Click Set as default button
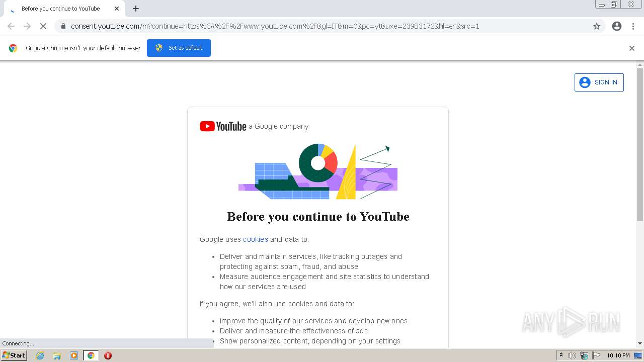 coord(179,48)
